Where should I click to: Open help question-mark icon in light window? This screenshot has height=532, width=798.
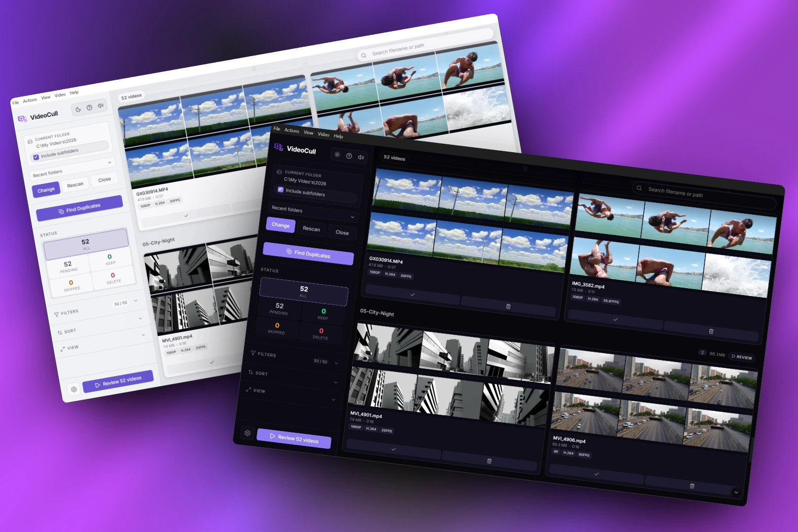click(x=89, y=107)
